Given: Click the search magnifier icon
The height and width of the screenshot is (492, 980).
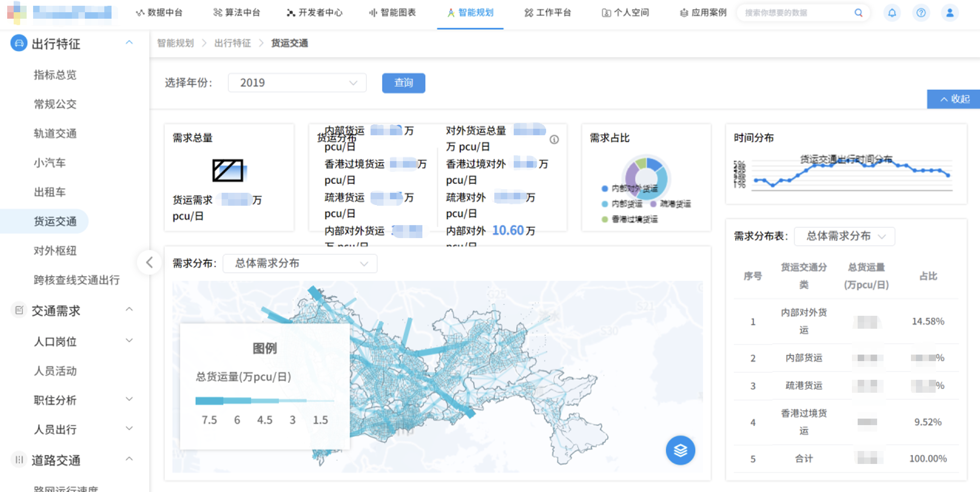Looking at the screenshot, I should click(858, 13).
